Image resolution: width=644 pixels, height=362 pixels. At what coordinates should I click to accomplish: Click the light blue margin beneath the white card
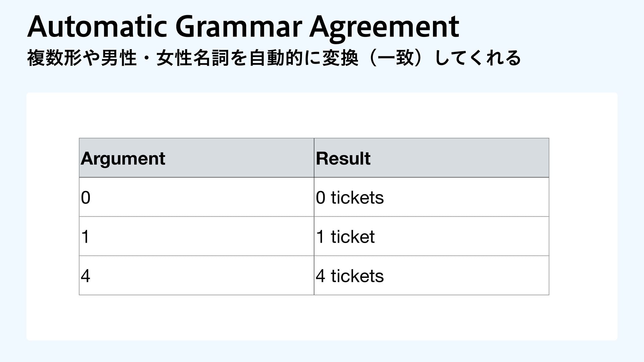tap(322, 351)
